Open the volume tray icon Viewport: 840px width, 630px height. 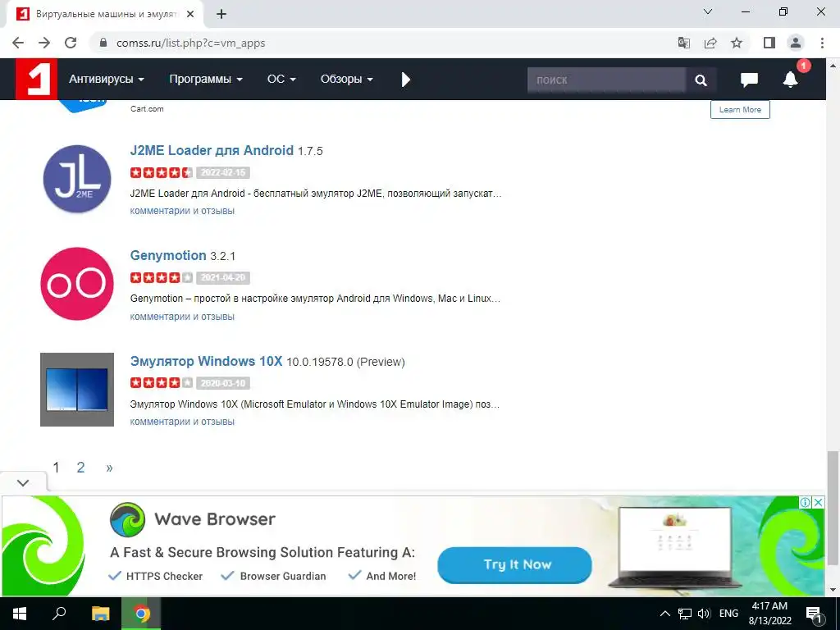pos(704,614)
